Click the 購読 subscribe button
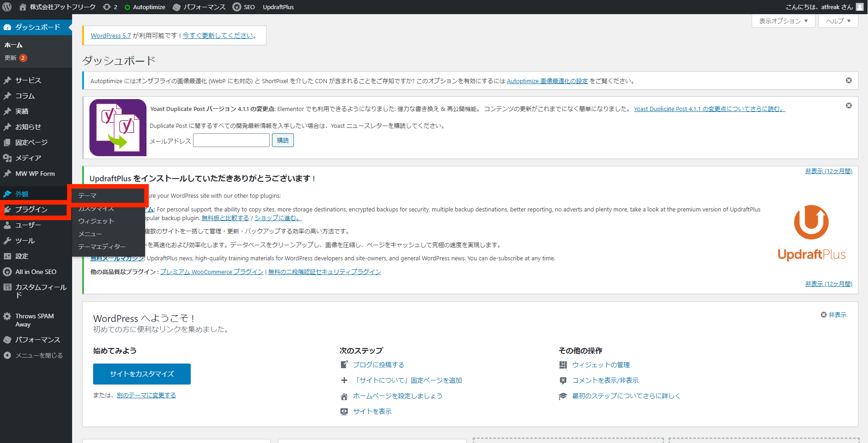868x443 pixels. pos(283,140)
